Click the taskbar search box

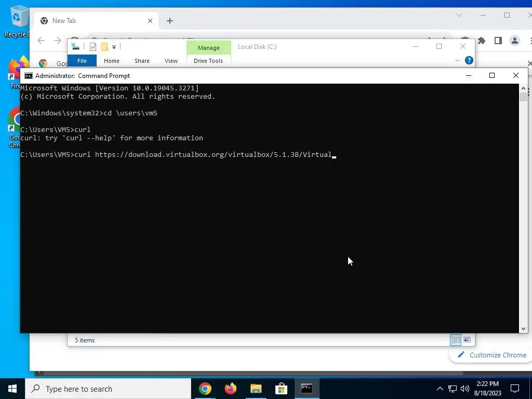(108, 389)
